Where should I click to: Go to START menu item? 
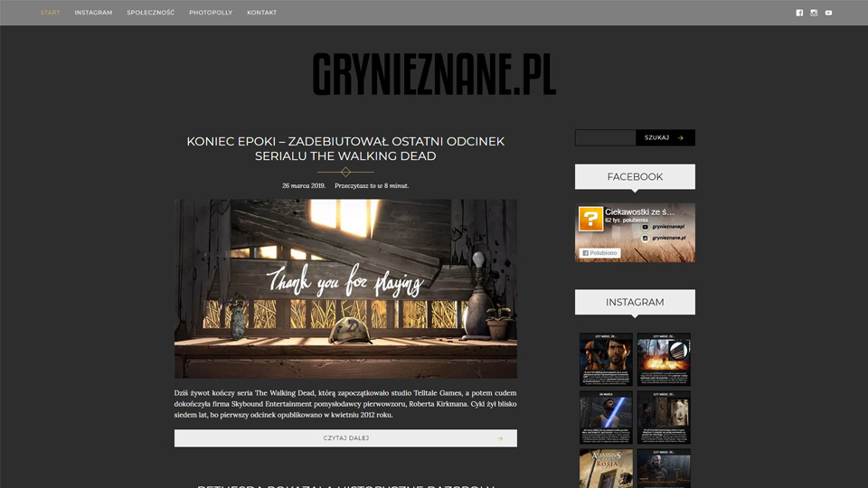pos(50,13)
